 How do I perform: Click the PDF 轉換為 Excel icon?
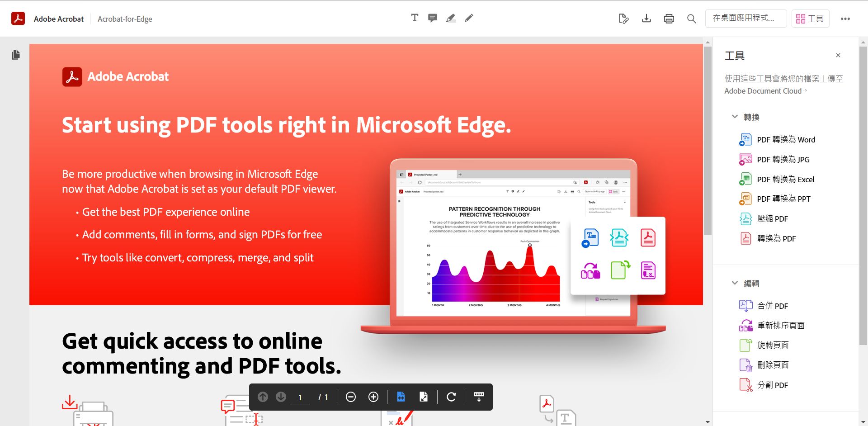[745, 179]
